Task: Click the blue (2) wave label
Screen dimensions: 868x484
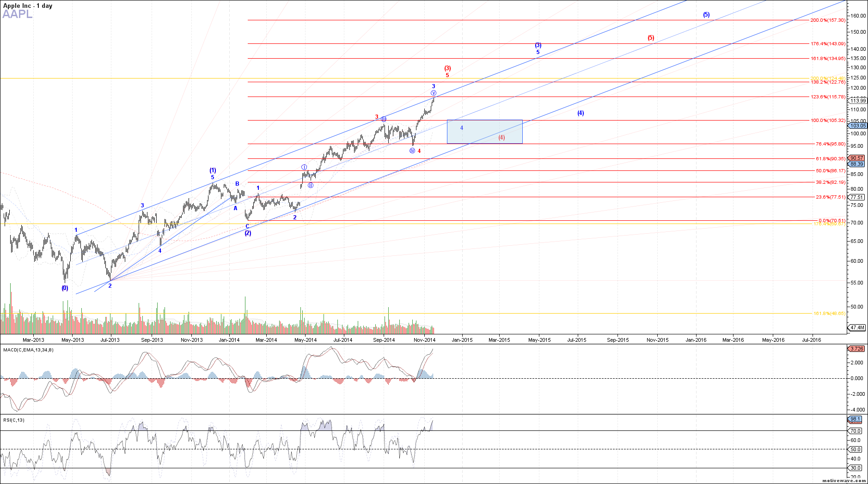Action: (248, 233)
